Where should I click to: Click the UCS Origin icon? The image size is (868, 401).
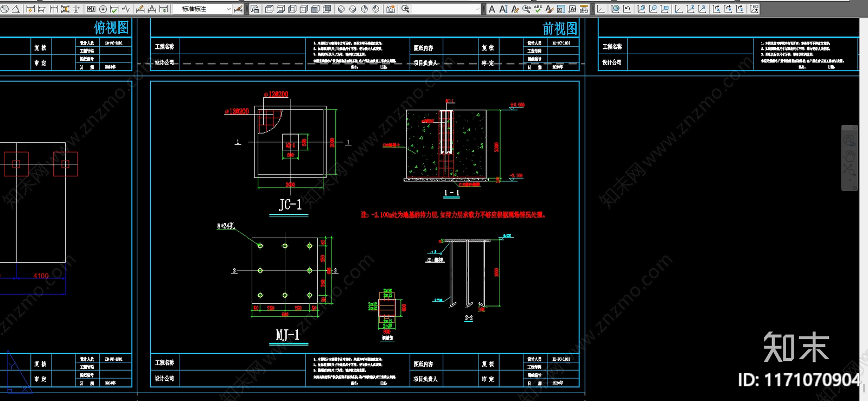point(679,9)
